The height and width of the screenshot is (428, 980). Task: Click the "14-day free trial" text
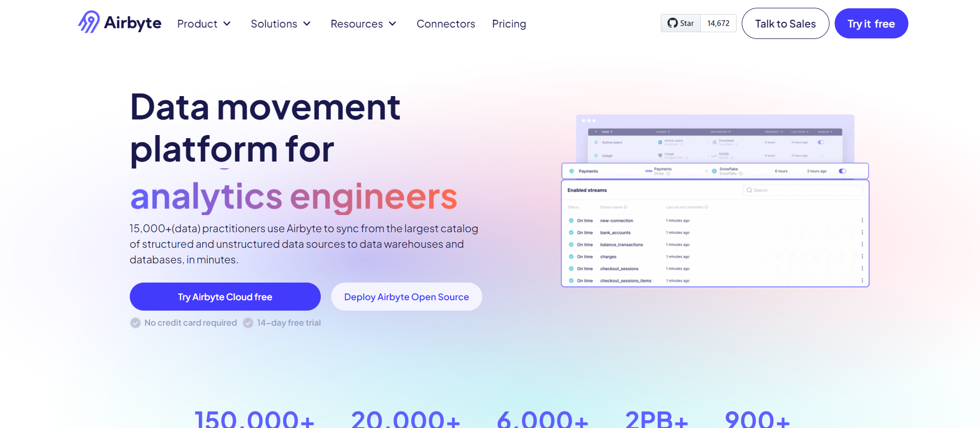click(x=289, y=323)
